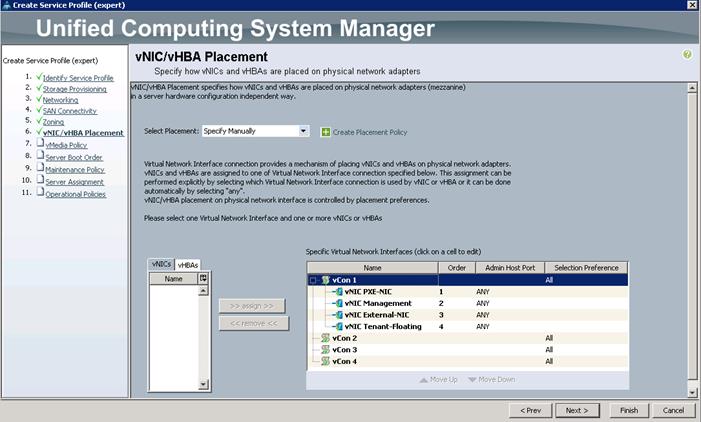Click the Selection Preference column header
Screen dimensions: 701x422
[x=587, y=268]
